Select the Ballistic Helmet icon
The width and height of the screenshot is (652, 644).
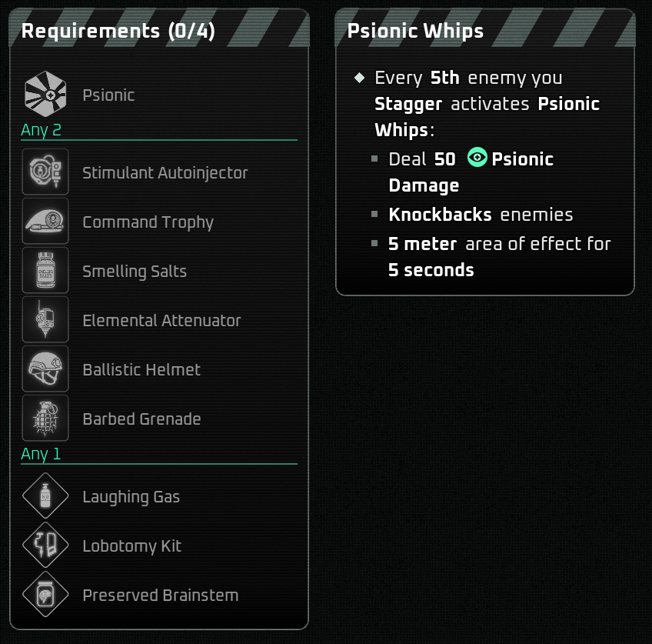point(45,369)
